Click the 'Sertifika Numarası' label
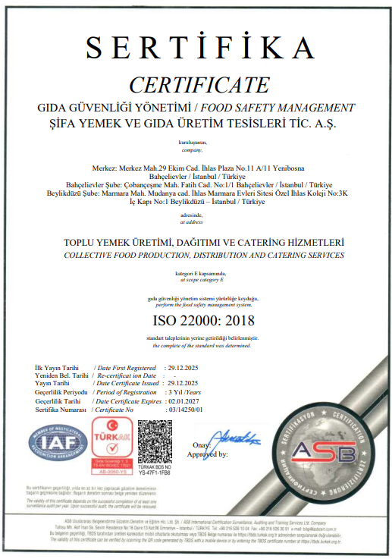The height and width of the screenshot is (559, 392). tap(61, 410)
